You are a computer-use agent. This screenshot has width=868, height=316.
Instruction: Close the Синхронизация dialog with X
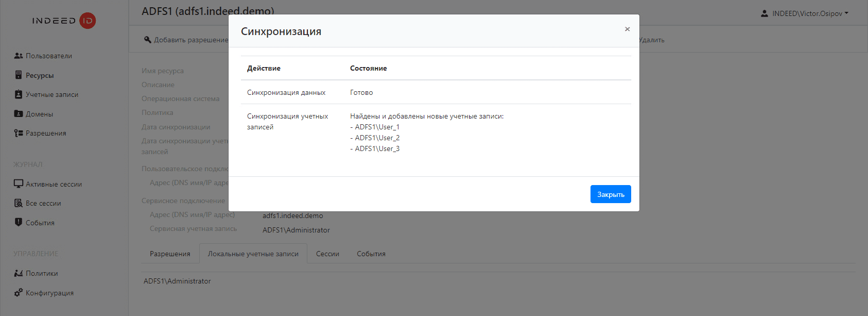coord(627,29)
